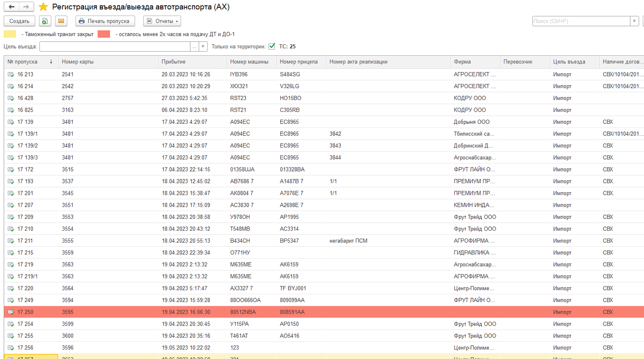Image resolution: width=644 pixels, height=359 pixels.
Task: Click the red deadline color legend swatch
Action: (x=103, y=34)
